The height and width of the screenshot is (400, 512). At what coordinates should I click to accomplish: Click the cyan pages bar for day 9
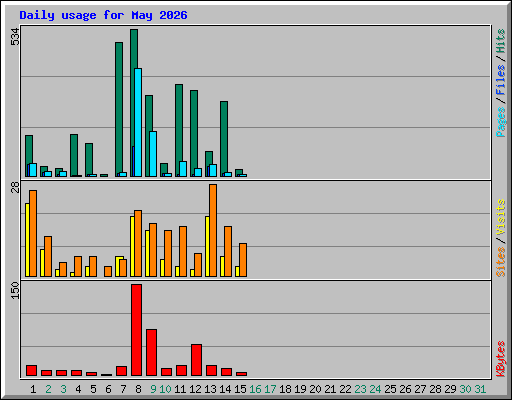click(x=153, y=154)
